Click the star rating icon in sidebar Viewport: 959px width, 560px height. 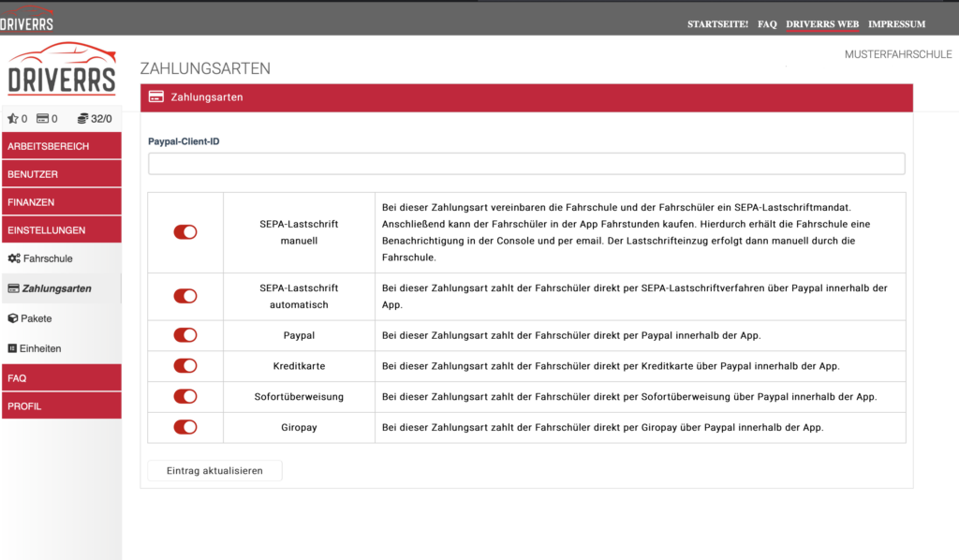(x=12, y=119)
